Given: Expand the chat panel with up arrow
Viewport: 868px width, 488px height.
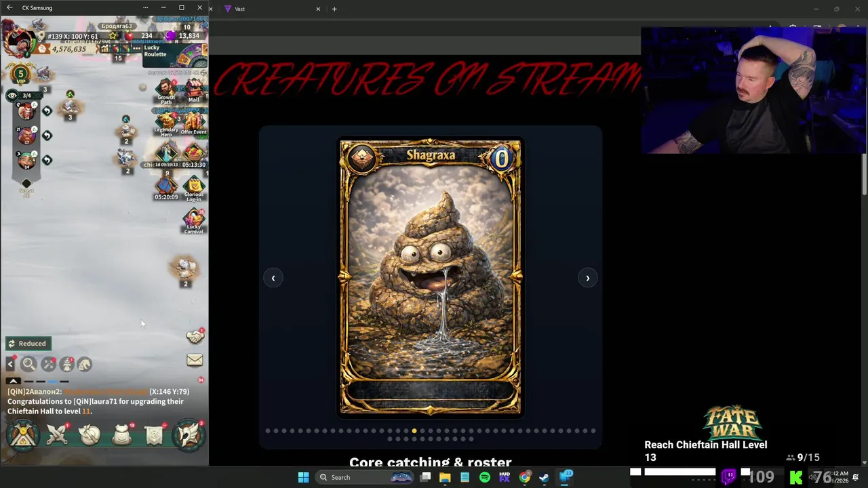Looking at the screenshot, I should 13,381.
